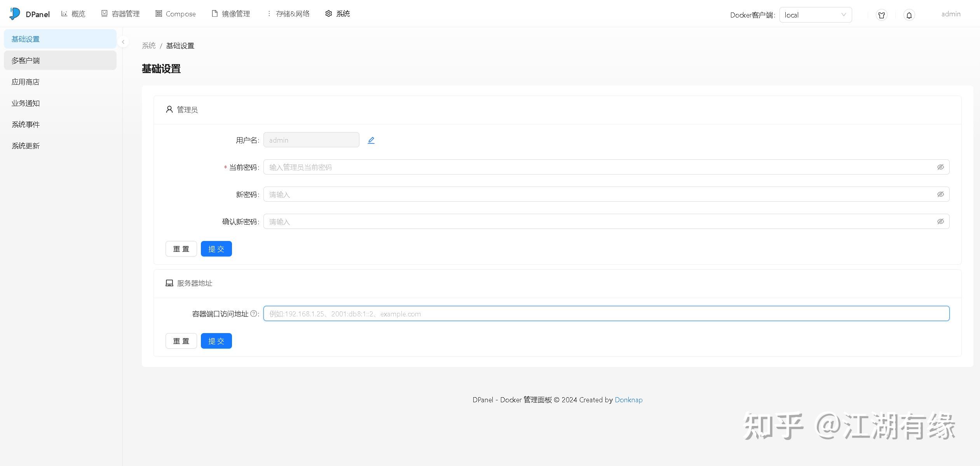The width and height of the screenshot is (980, 466).
Task: Open 应用商店 from the sidebar
Action: pos(25,82)
